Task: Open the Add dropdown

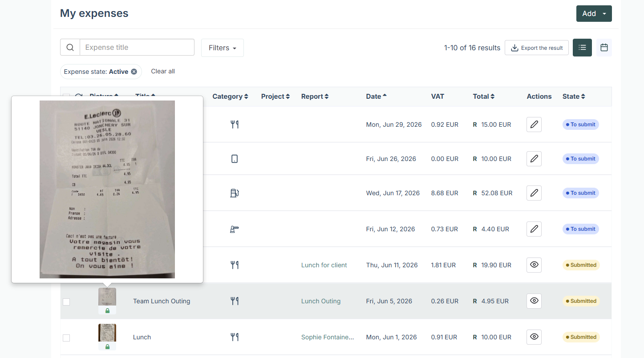Action: [x=594, y=13]
